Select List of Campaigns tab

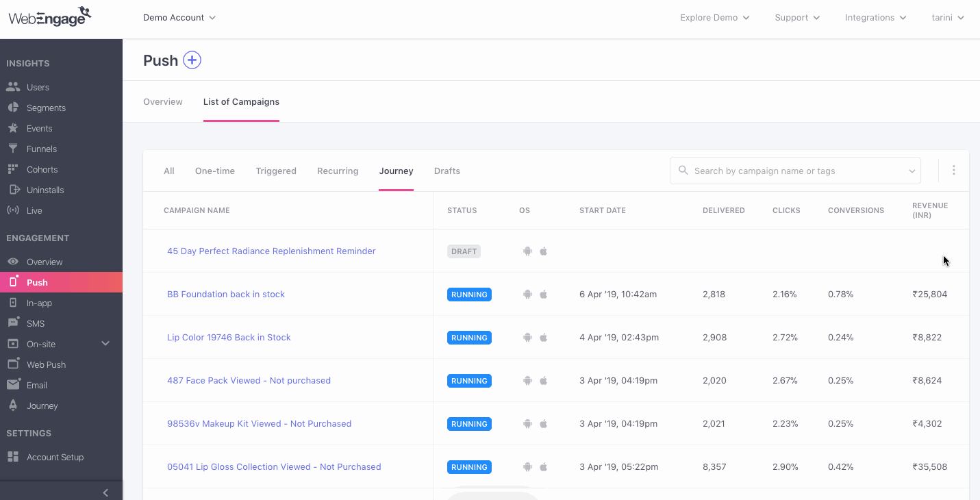click(x=241, y=101)
